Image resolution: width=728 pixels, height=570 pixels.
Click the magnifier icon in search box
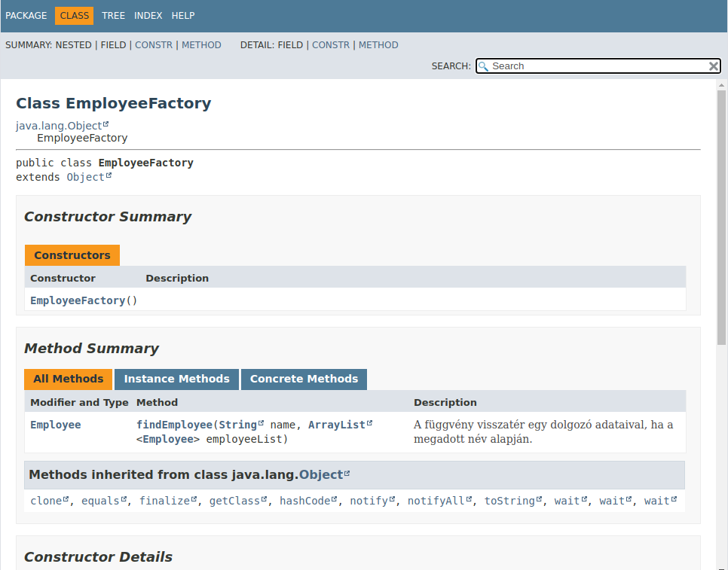pos(483,66)
